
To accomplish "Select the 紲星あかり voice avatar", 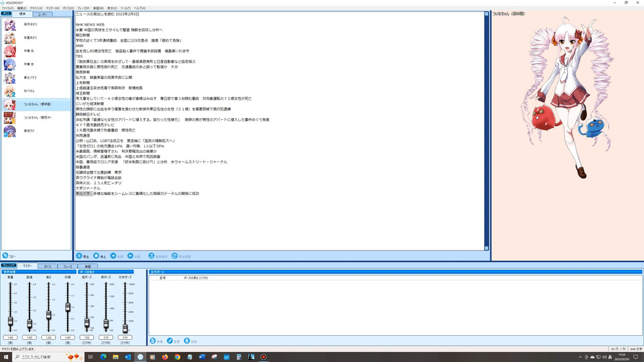I will (x=10, y=38).
